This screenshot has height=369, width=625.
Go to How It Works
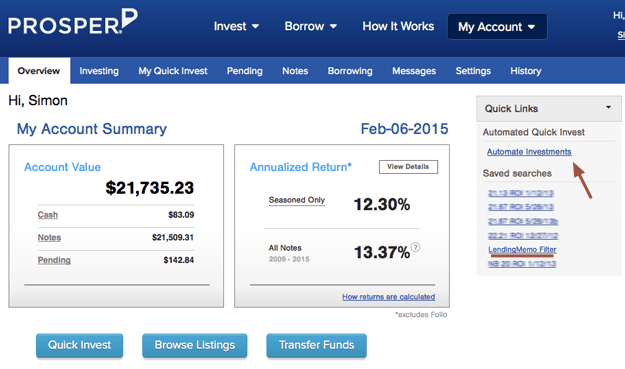click(398, 26)
